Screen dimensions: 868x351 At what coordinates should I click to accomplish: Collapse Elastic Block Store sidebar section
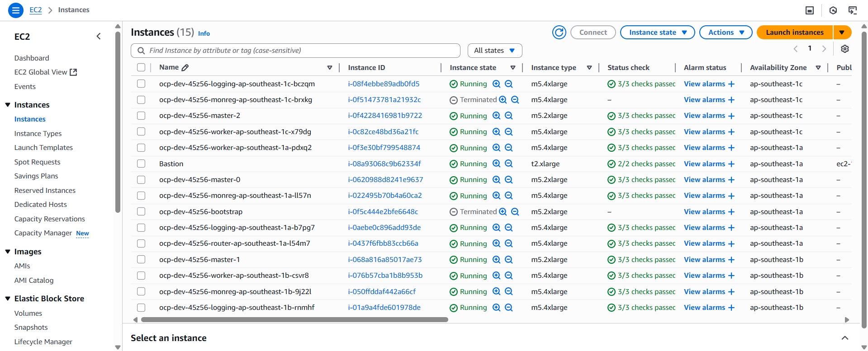point(8,299)
